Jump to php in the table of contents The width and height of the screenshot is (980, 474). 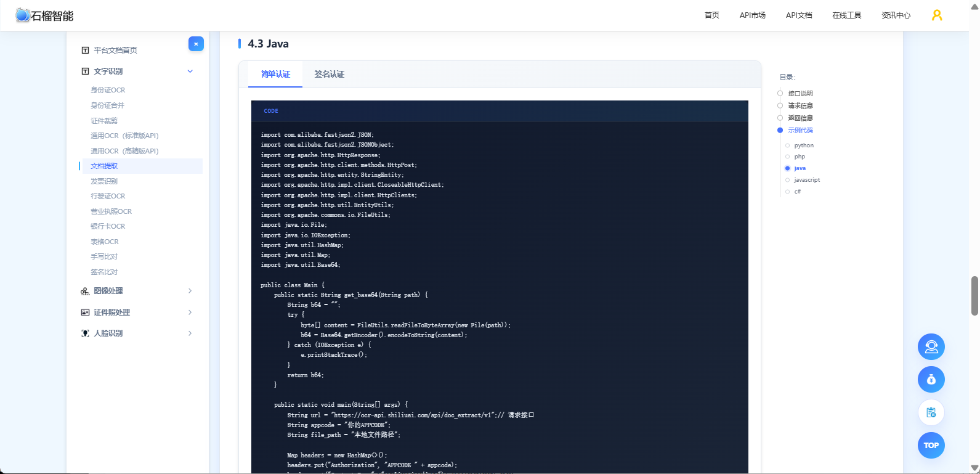(800, 157)
